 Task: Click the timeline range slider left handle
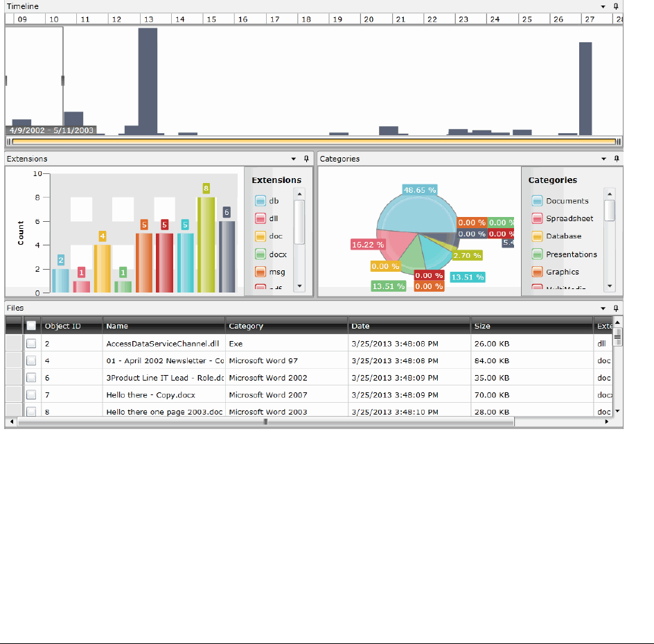(9, 141)
